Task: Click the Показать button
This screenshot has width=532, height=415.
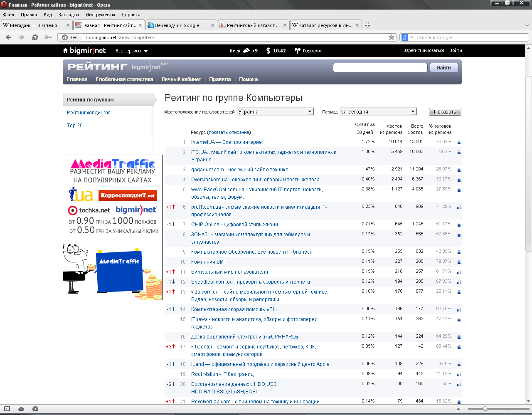Action: click(x=445, y=111)
